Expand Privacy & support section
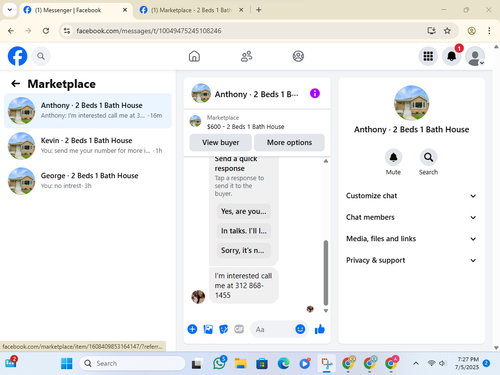Viewport: 500px width, 375px height. click(x=411, y=260)
